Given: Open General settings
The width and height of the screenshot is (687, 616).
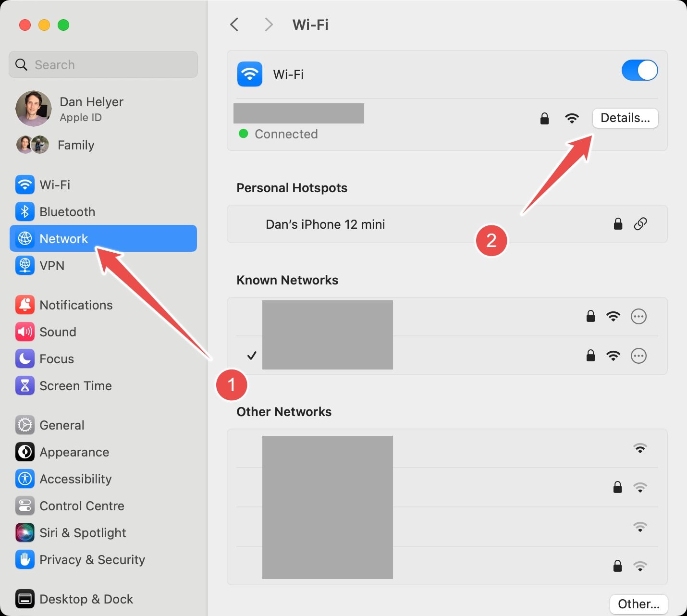Looking at the screenshot, I should click(103, 425).
